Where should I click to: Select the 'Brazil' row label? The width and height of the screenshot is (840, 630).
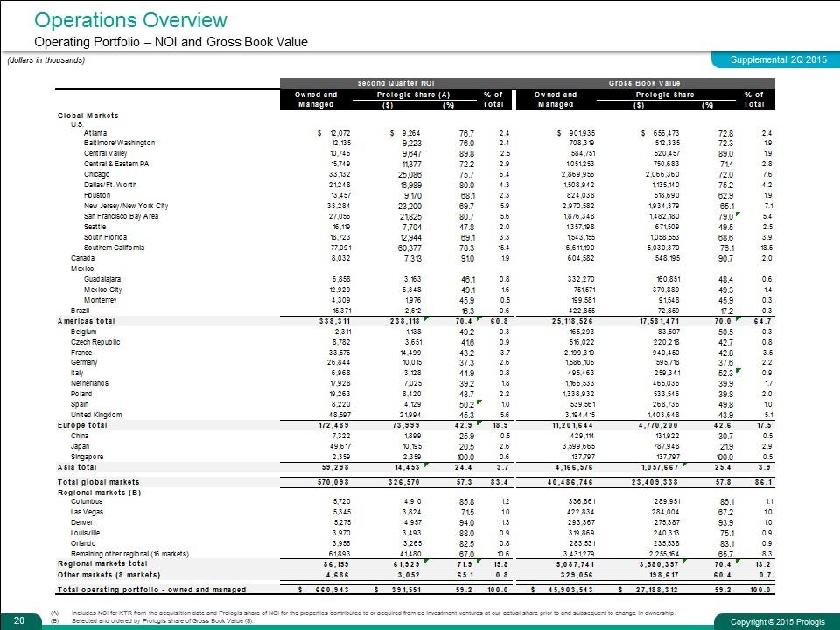click(80, 310)
